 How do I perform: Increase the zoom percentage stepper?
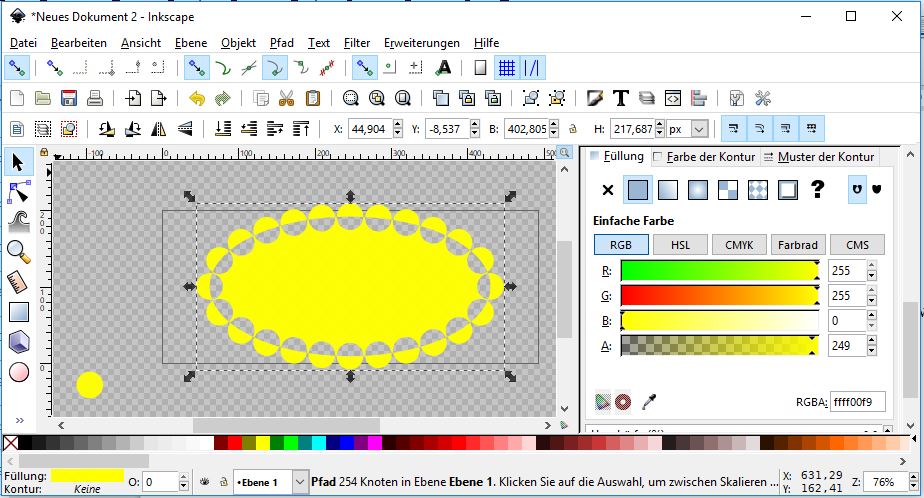pos(913,477)
